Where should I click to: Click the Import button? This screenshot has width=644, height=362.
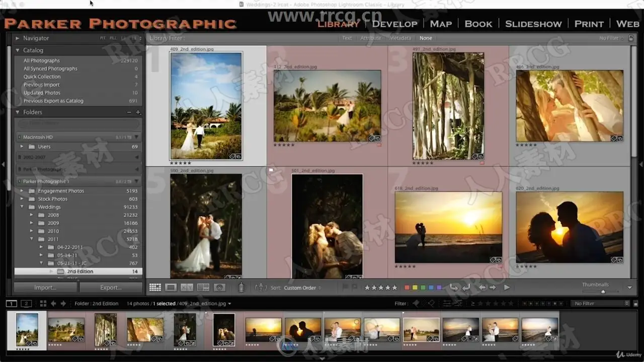click(x=45, y=288)
